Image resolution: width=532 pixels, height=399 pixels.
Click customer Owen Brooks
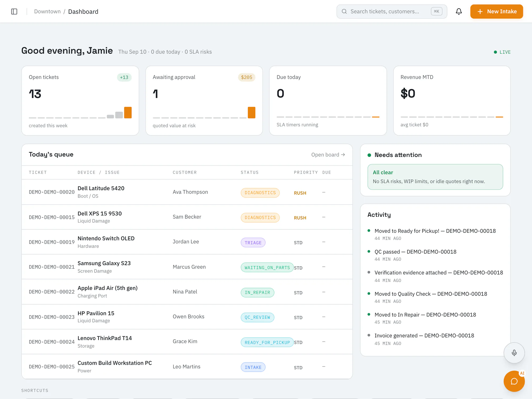coord(188,317)
